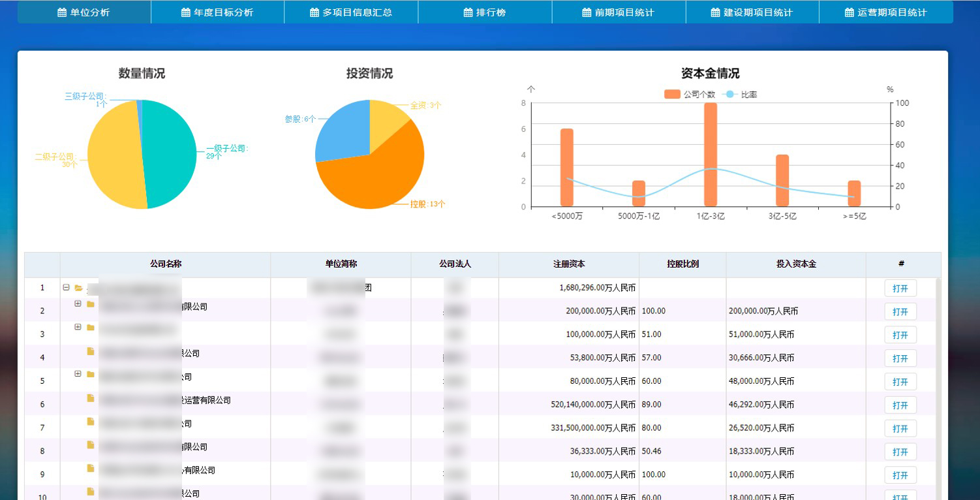Click the folder icon in row 2
980x500 pixels.
(91, 304)
